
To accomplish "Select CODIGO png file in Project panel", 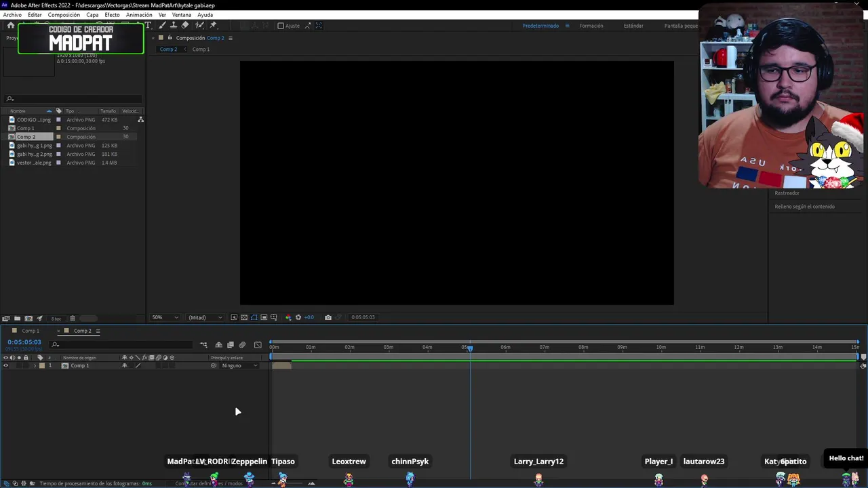I will [33, 120].
